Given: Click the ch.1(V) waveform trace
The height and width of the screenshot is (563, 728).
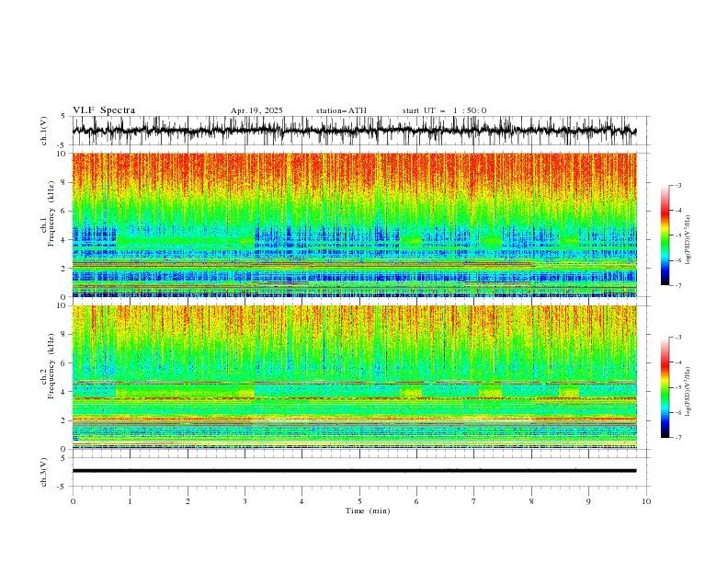Looking at the screenshot, I should pos(354,131).
